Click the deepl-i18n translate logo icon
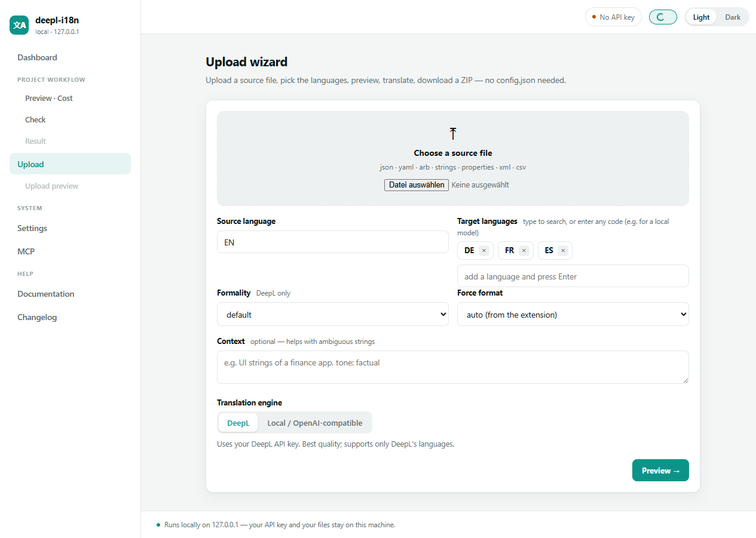 coord(19,25)
